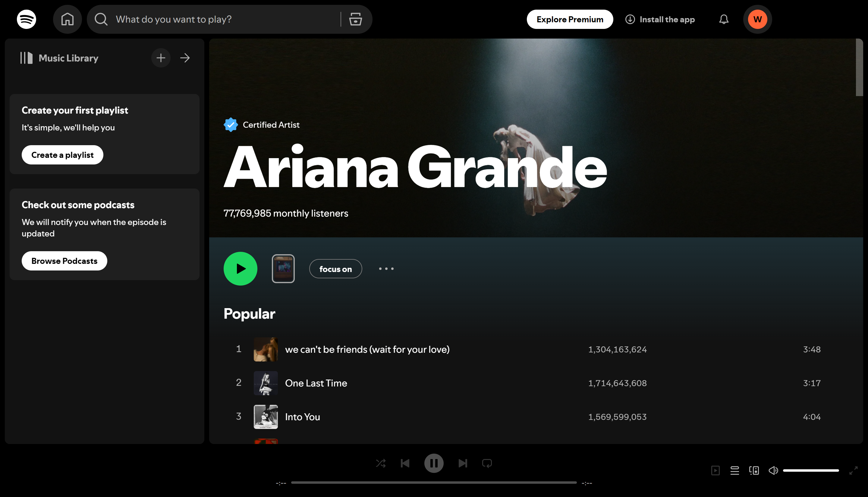
Task: Click the What do you want to play field
Action: coord(219,19)
